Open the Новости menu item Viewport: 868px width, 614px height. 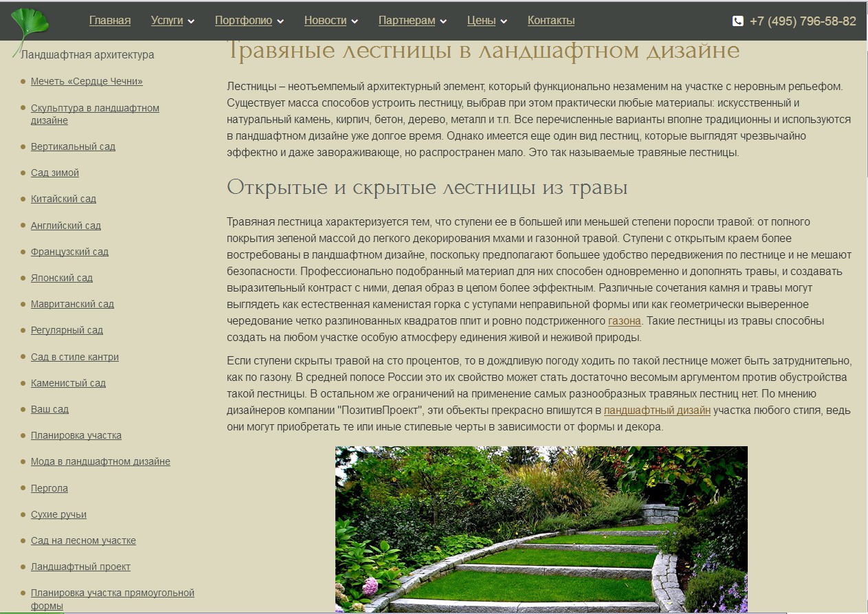325,21
